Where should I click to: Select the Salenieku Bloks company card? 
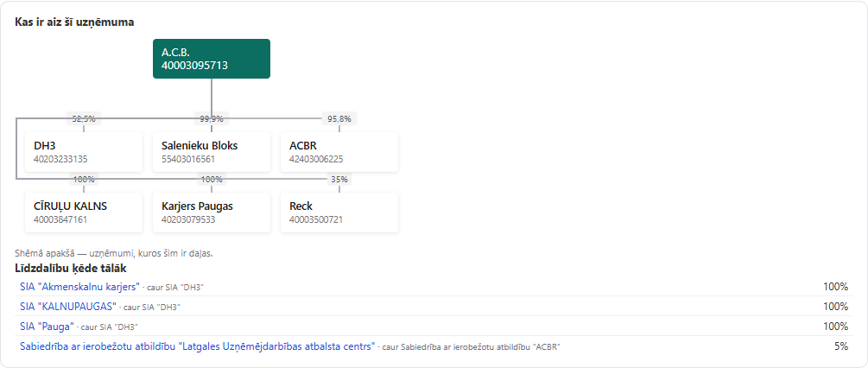tap(212, 152)
